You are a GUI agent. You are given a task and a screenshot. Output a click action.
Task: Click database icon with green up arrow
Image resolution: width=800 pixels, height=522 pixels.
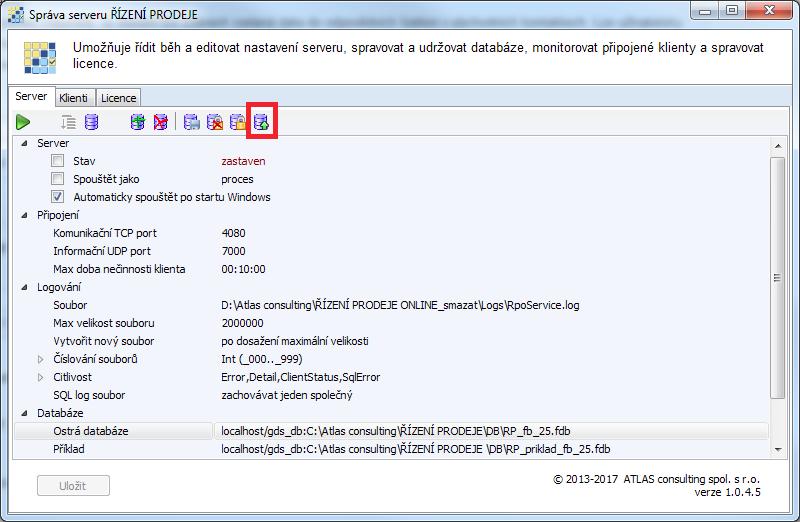point(262,122)
